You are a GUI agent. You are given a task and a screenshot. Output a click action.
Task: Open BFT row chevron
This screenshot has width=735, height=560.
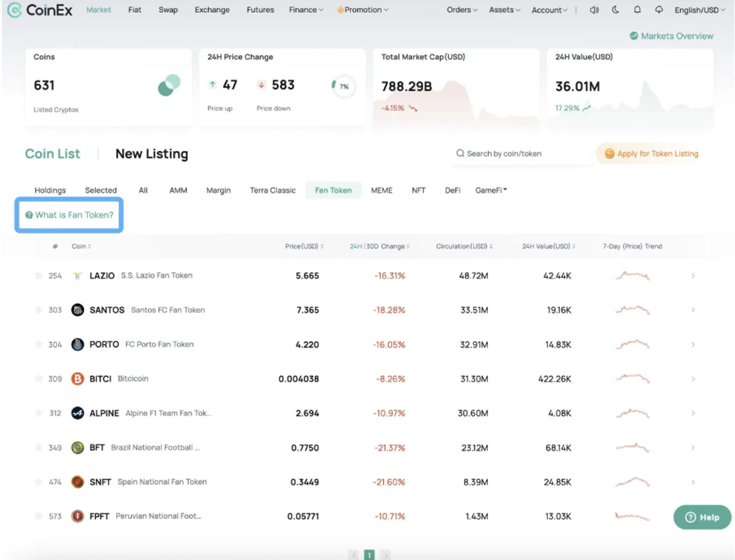point(693,447)
